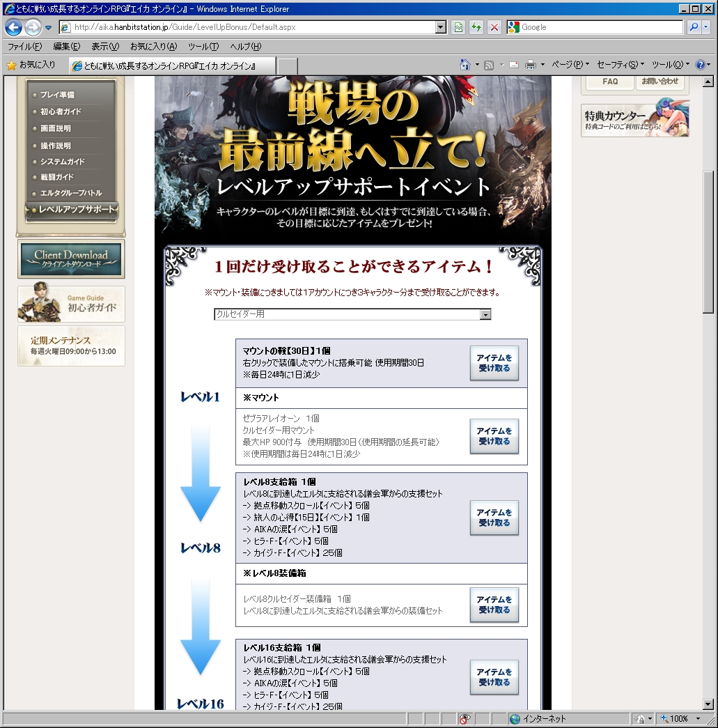This screenshot has height=728, width=718.
Task: Open the ツール(T) menu
Action: click(x=203, y=47)
